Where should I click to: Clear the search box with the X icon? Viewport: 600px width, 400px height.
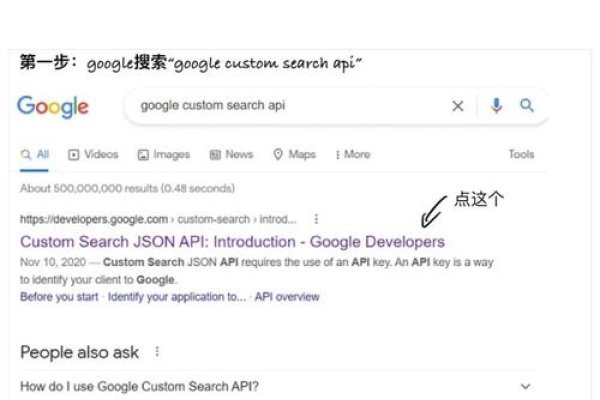pyautogui.click(x=458, y=106)
